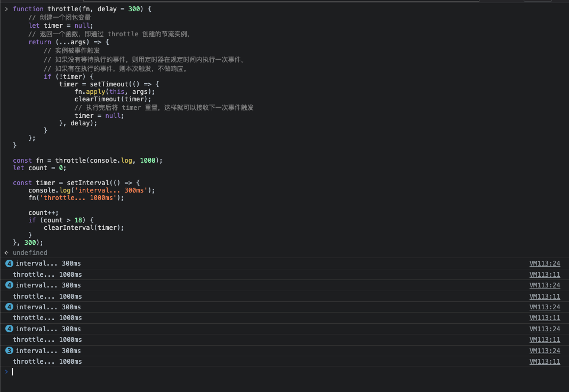Click the input chevron before the throttle function
Viewport: 569px width, 392px height.
(6, 9)
